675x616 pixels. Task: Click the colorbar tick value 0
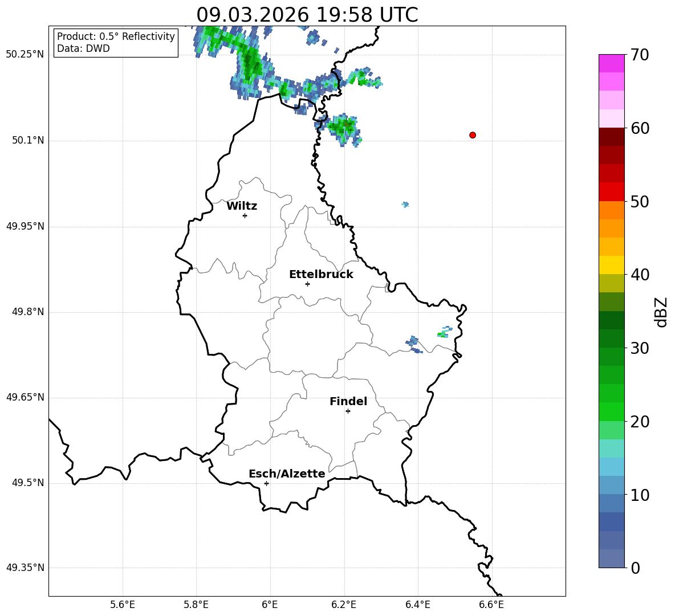[636, 568]
